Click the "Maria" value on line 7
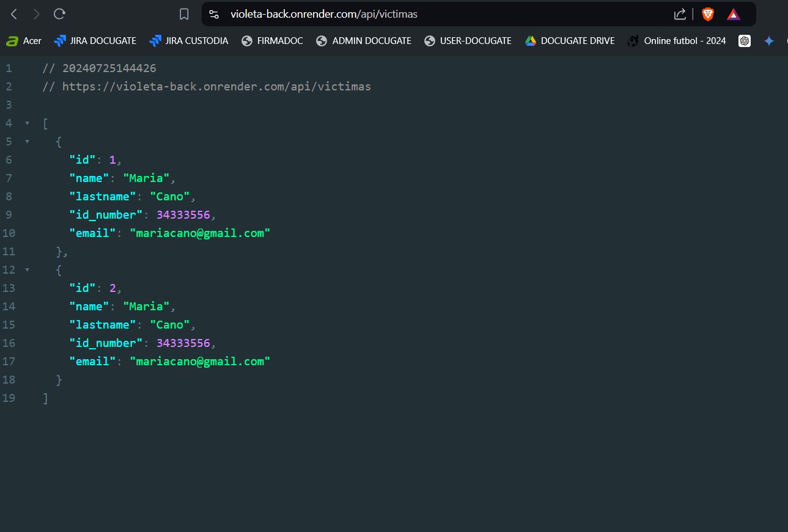The height and width of the screenshot is (532, 788). [x=146, y=178]
